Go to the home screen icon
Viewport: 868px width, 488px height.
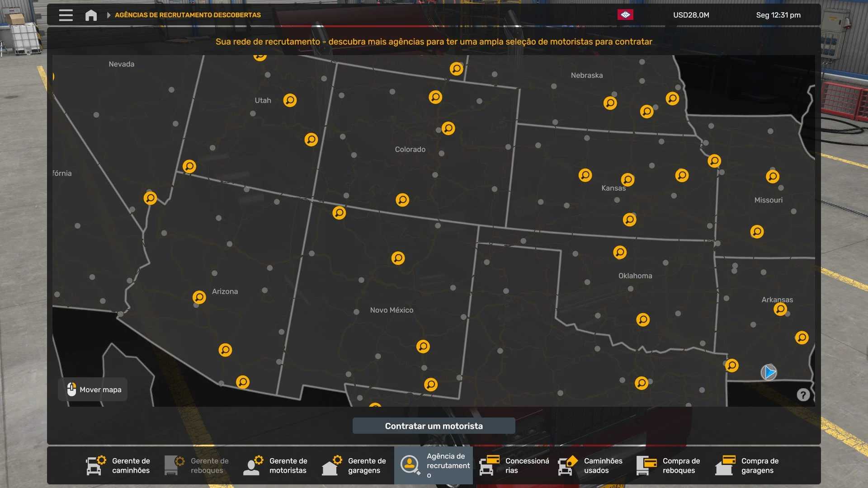coord(91,15)
